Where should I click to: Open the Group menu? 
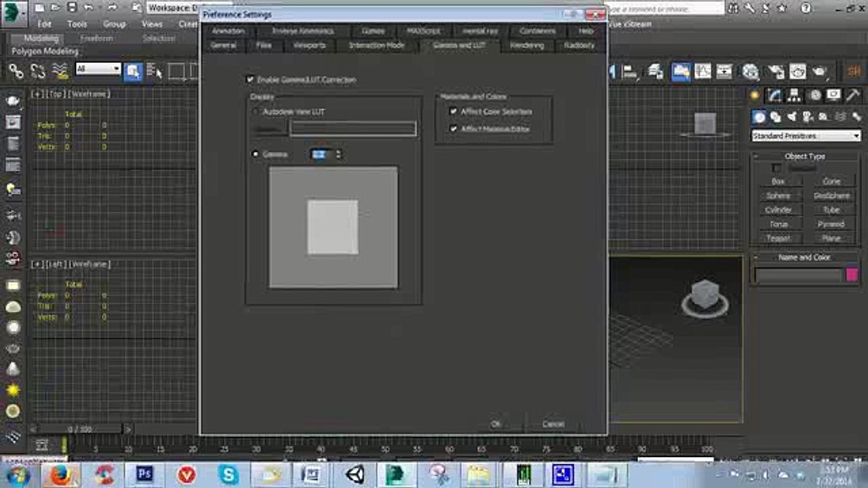114,24
